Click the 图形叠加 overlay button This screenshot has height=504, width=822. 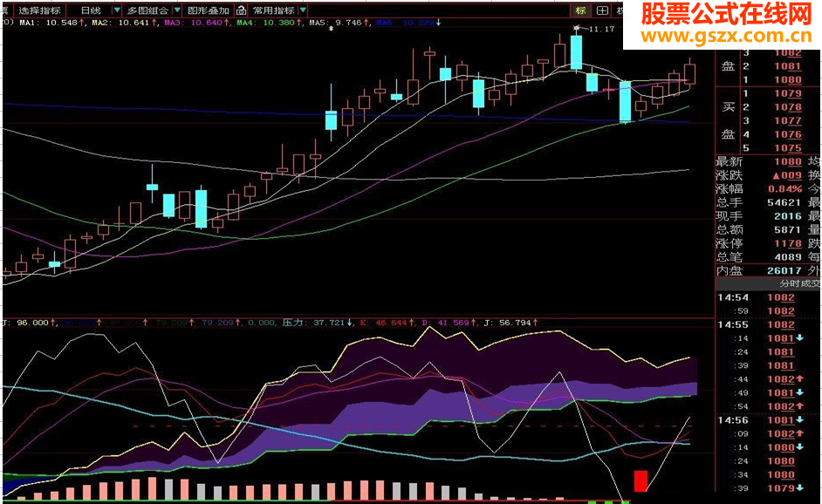(x=209, y=10)
